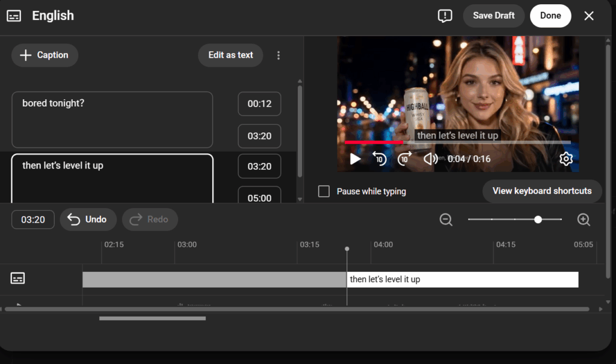616x364 pixels.
Task: Skip forward 10 seconds in video
Action: click(x=405, y=159)
